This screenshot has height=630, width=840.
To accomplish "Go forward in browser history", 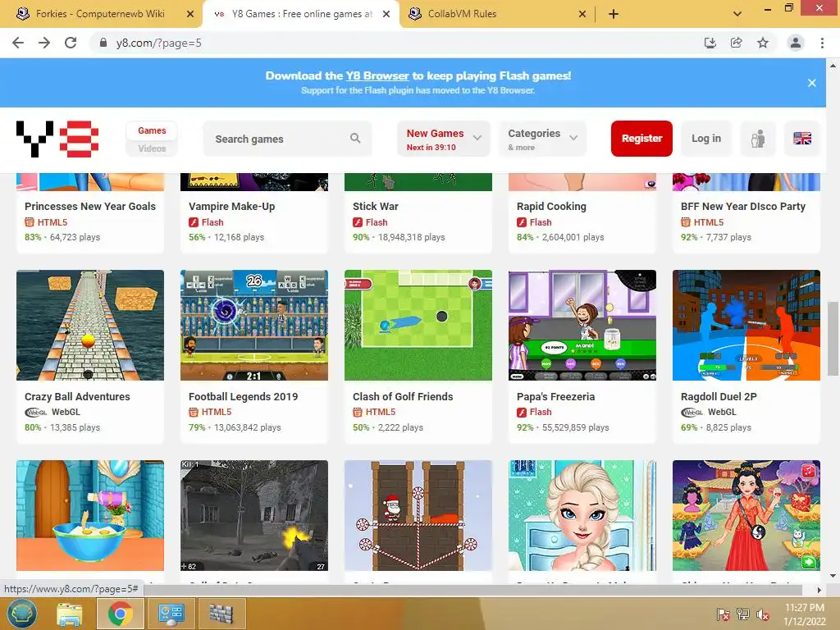I will point(44,43).
